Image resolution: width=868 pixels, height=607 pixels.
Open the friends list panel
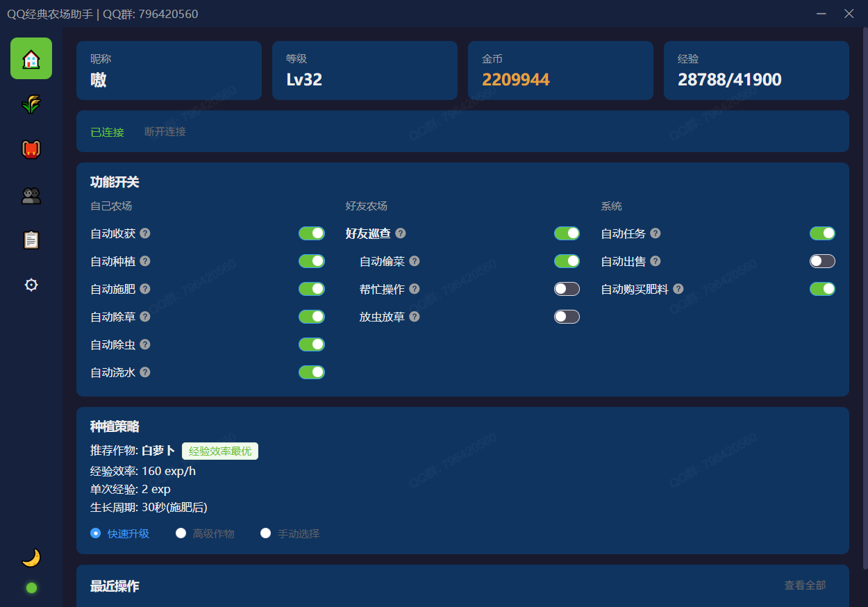pyautogui.click(x=31, y=194)
